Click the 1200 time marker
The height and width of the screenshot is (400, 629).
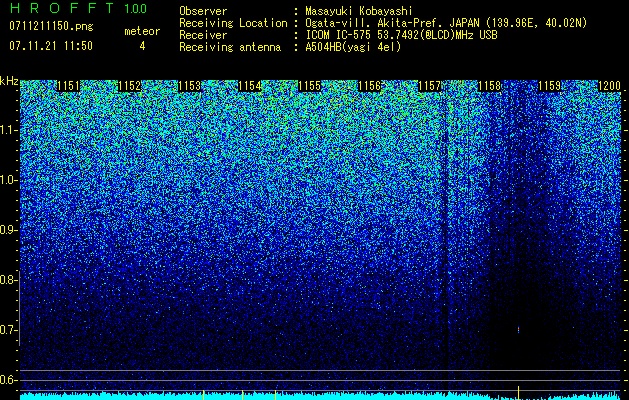(x=609, y=86)
